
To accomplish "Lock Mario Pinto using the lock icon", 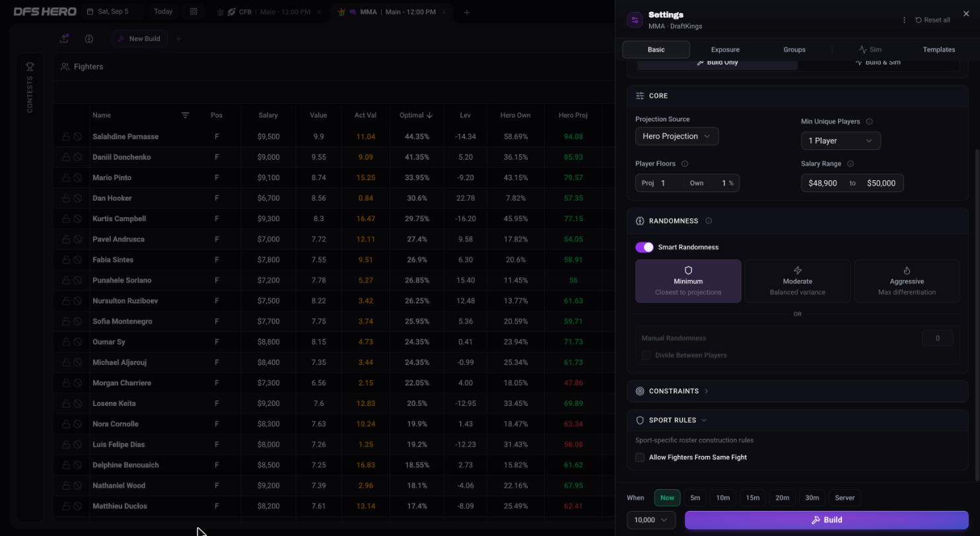I will pos(66,178).
